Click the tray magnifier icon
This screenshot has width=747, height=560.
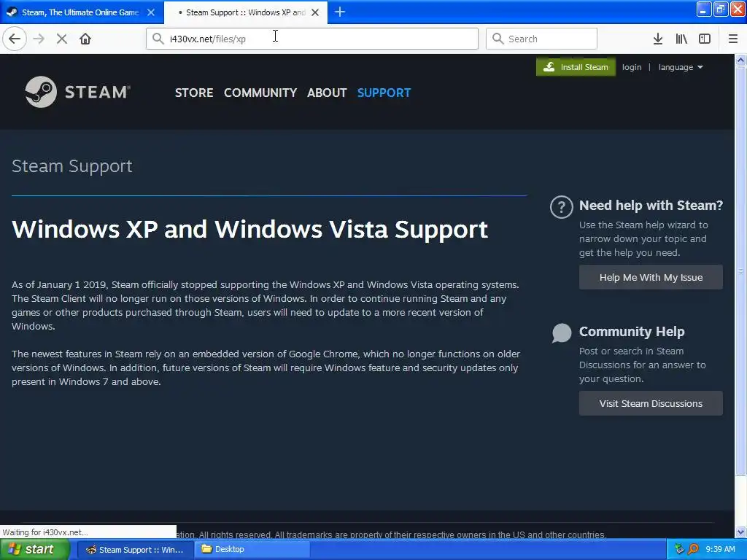coord(693,549)
